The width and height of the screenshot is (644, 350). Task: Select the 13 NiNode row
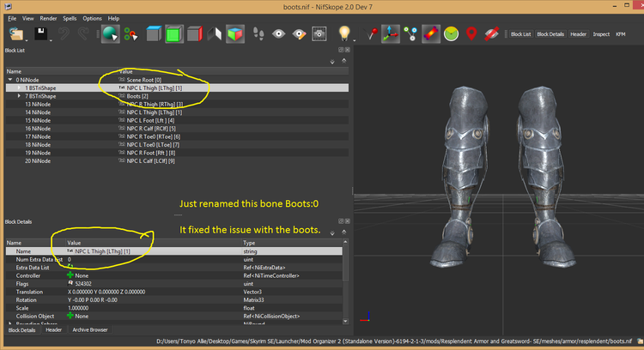click(177, 104)
